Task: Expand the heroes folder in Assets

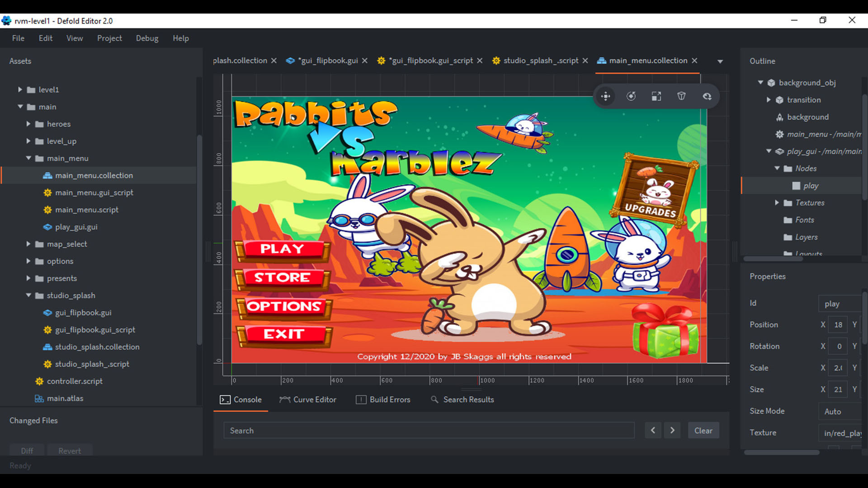Action: pyautogui.click(x=29, y=124)
